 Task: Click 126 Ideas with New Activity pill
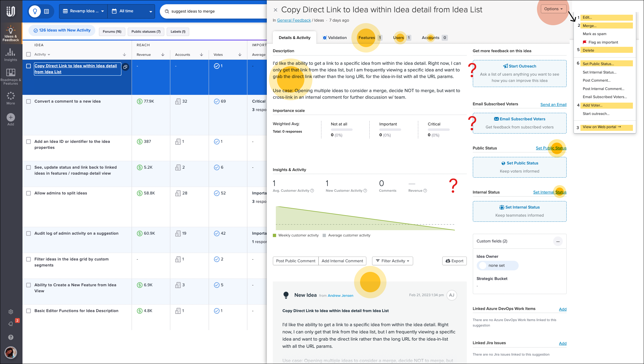click(x=62, y=30)
